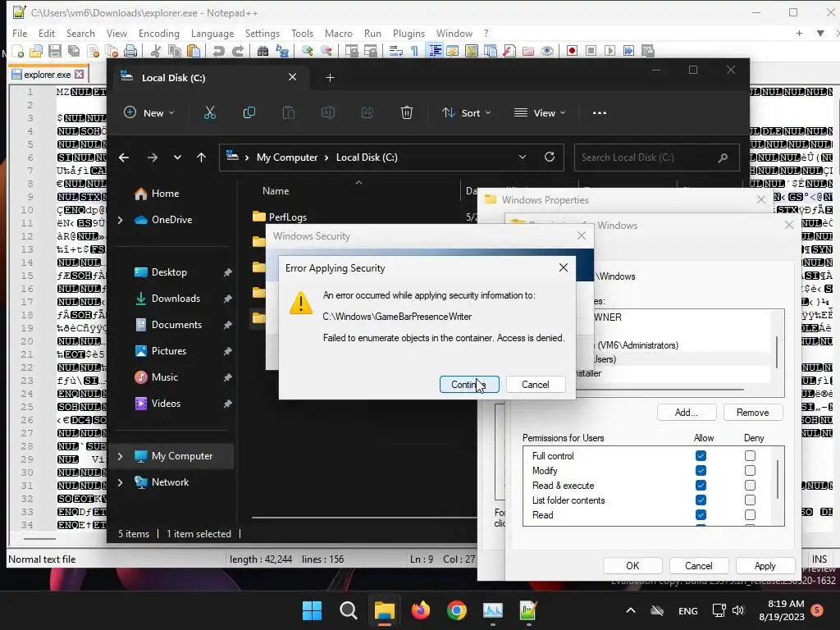Image resolution: width=840 pixels, height=630 pixels.
Task: Open address bar history dropdown
Action: [523, 157]
